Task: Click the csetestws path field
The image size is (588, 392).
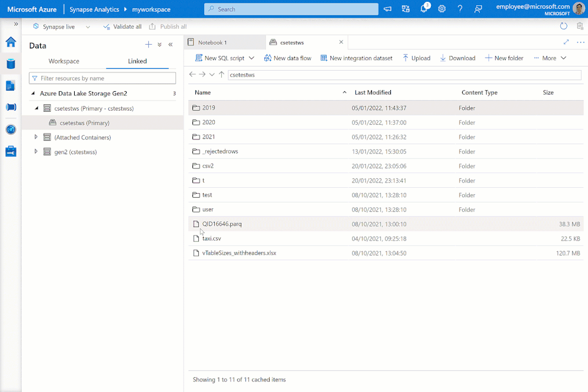Action: (404, 75)
